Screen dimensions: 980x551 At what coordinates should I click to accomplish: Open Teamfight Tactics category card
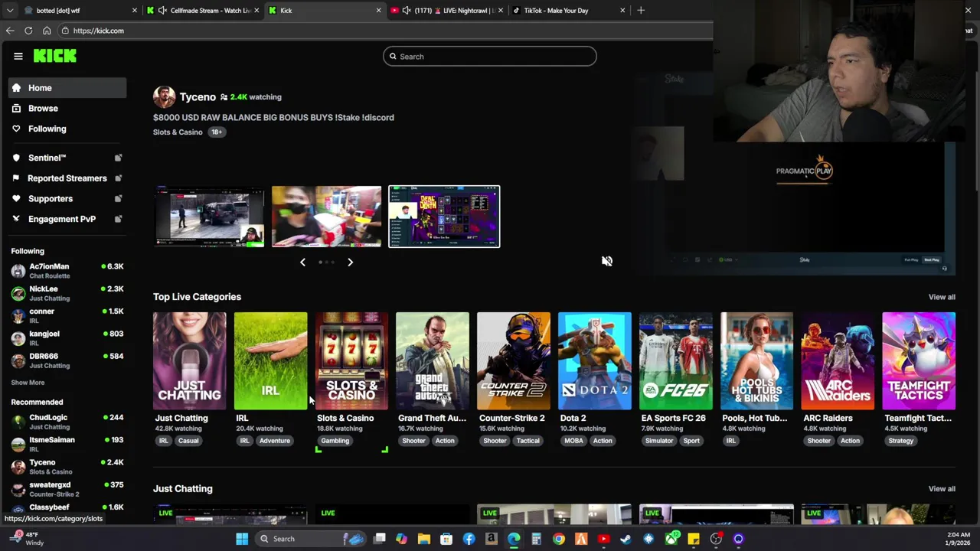tap(919, 361)
